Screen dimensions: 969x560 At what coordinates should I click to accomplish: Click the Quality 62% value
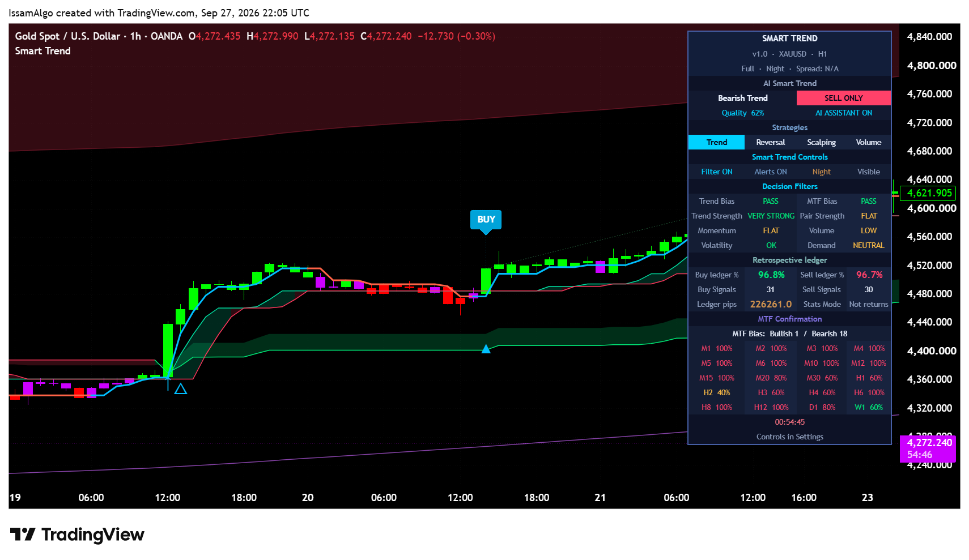tap(742, 113)
